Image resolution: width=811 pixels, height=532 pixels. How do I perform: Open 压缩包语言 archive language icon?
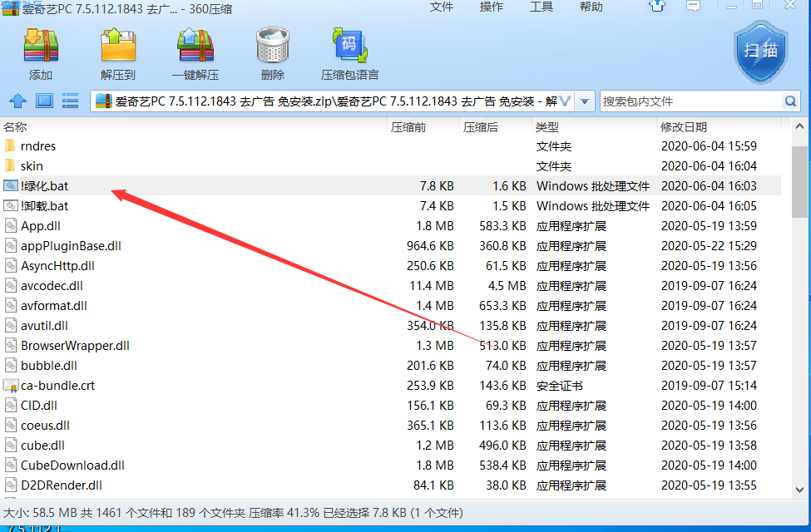tap(349, 47)
